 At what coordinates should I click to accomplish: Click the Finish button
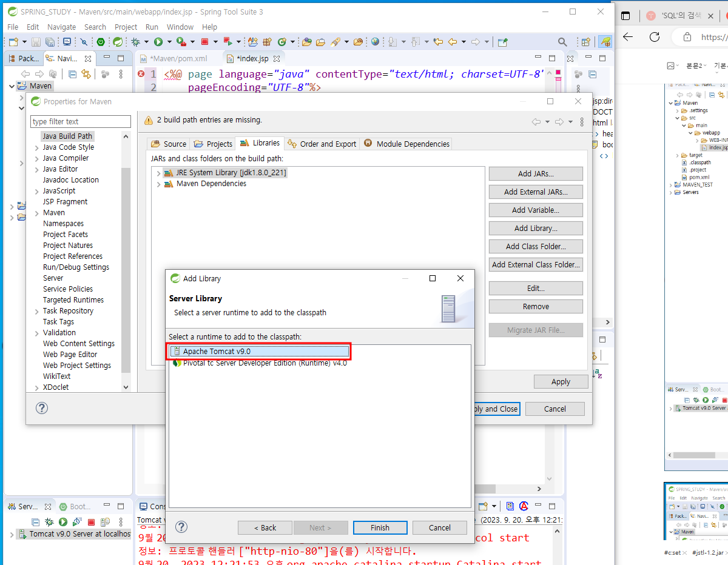(380, 527)
